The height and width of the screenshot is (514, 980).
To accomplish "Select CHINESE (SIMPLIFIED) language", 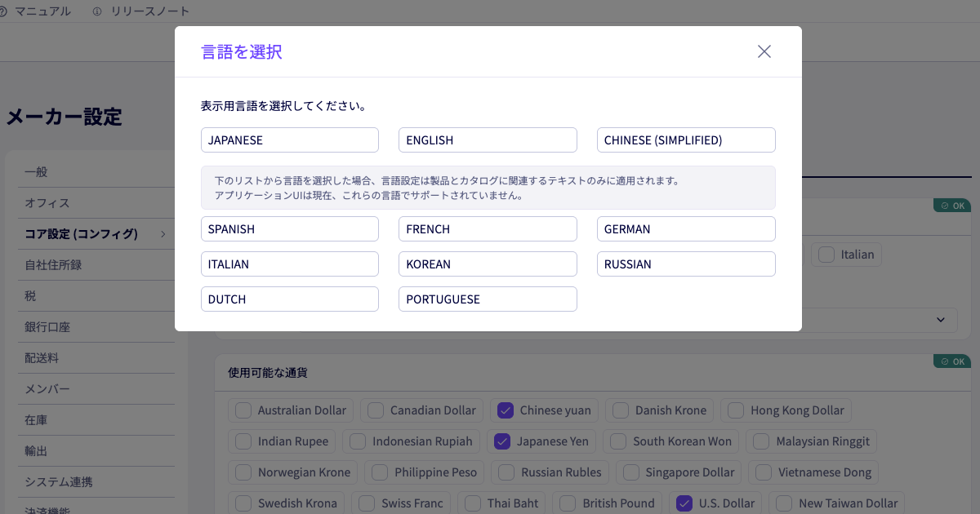I will [686, 140].
